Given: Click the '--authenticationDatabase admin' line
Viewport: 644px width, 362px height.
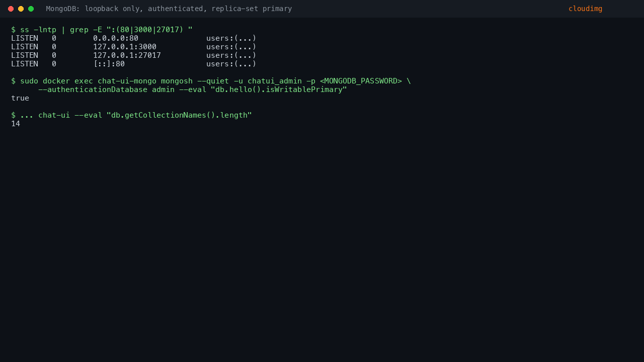Looking at the screenshot, I should (193, 89).
